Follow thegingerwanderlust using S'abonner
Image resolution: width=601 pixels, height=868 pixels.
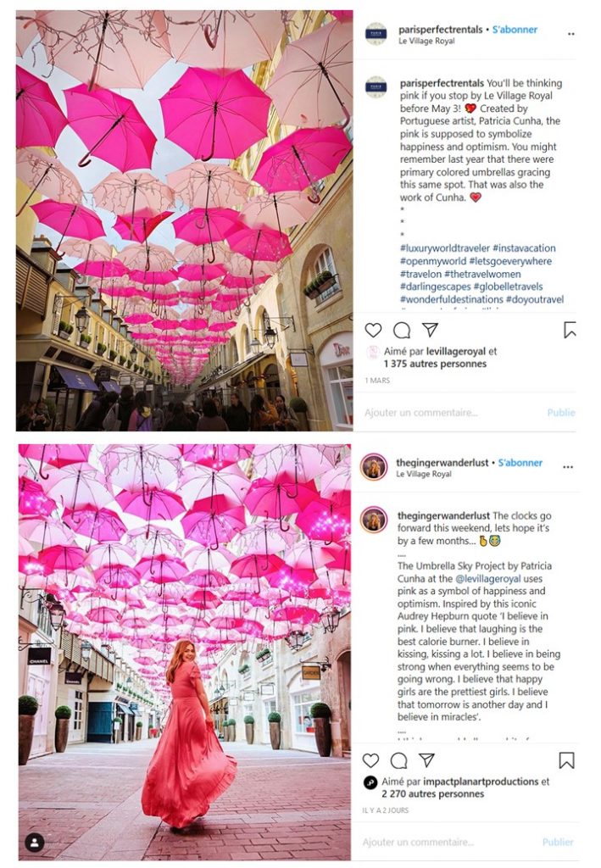pyautogui.click(x=520, y=462)
